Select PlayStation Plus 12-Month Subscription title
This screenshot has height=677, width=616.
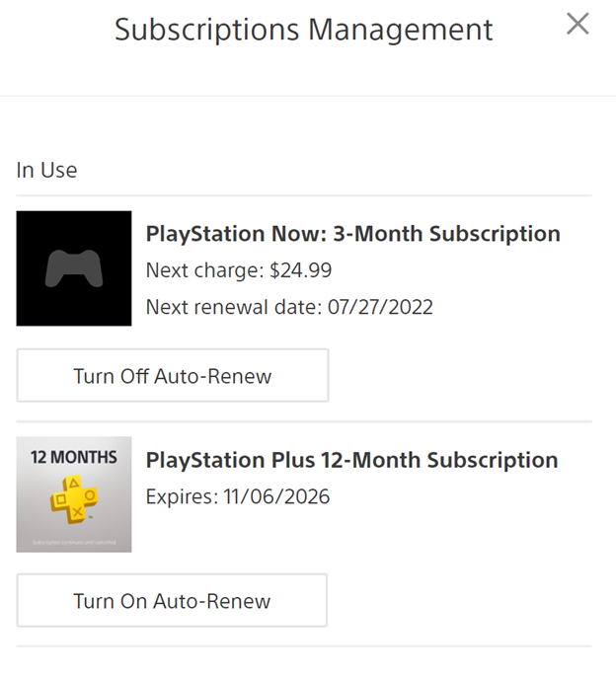coord(351,460)
